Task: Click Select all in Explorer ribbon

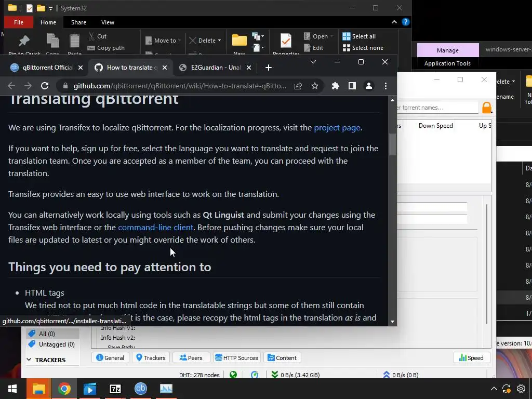Action: tap(359, 36)
